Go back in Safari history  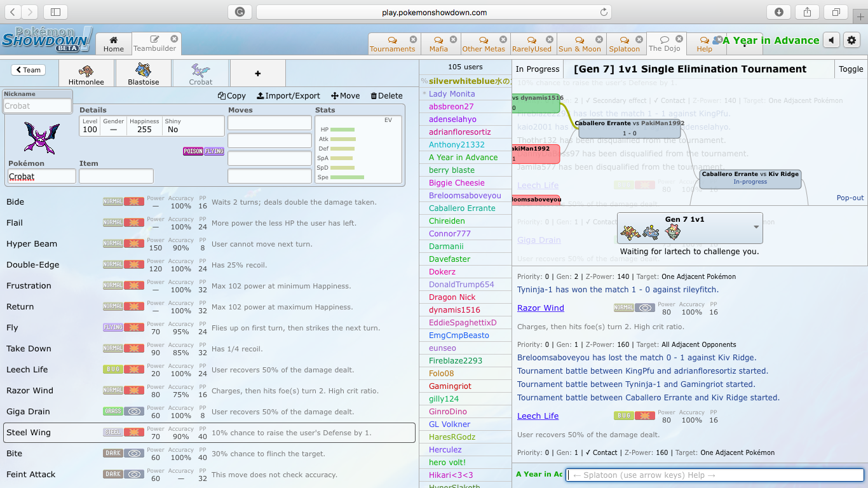point(13,12)
